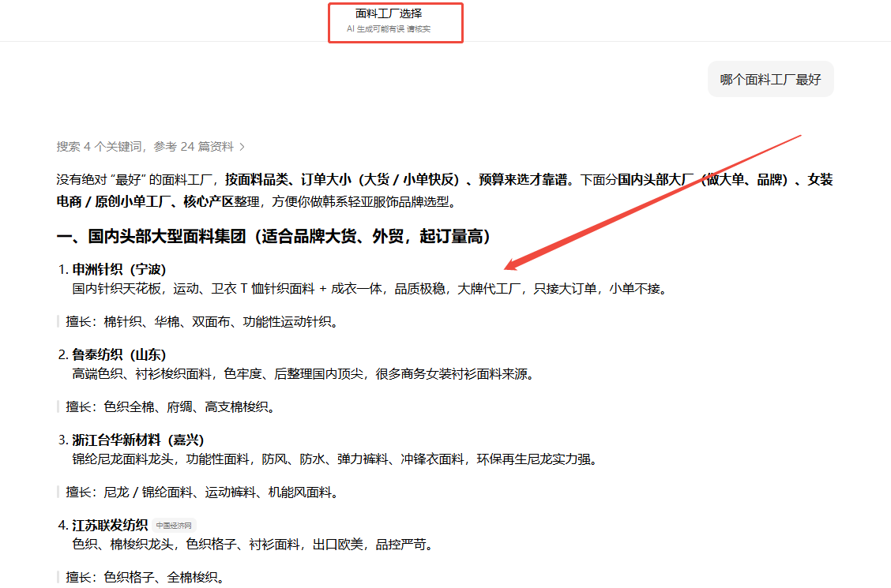Click the quote 擅长：尼龙 / 锦纶面料

click(x=202, y=492)
